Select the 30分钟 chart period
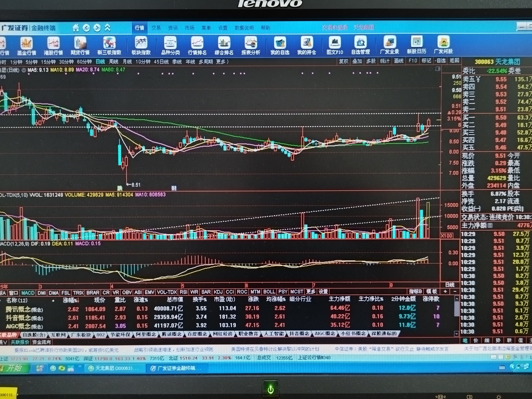532x399 pixels. tap(66, 62)
